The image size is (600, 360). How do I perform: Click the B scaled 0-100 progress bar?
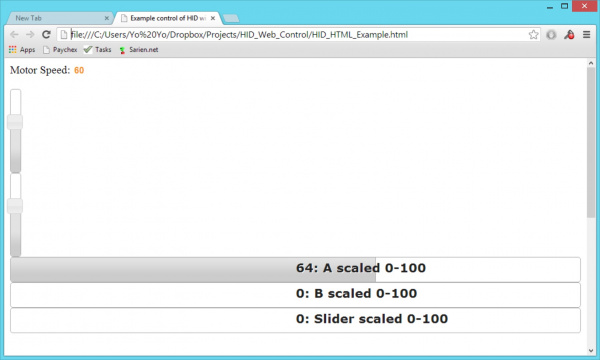point(295,295)
